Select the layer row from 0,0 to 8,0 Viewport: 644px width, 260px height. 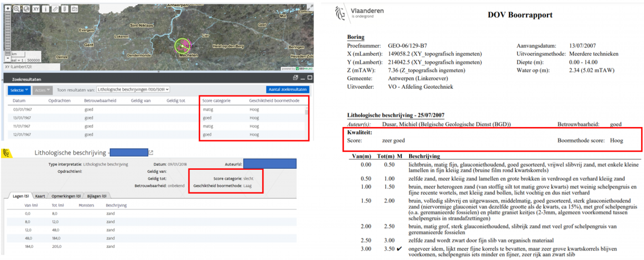point(150,213)
